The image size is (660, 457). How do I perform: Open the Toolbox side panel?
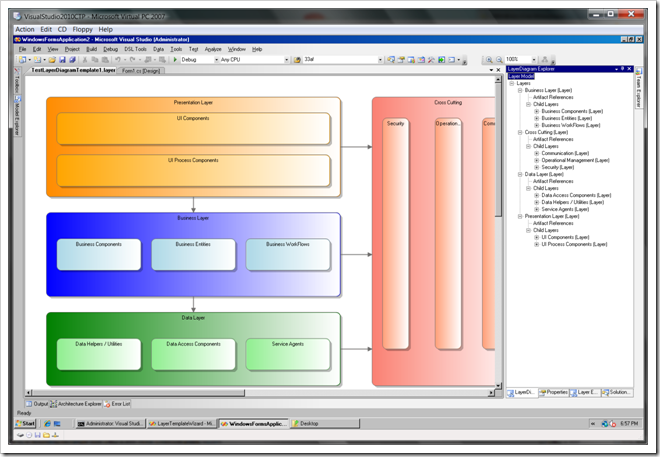[18, 84]
